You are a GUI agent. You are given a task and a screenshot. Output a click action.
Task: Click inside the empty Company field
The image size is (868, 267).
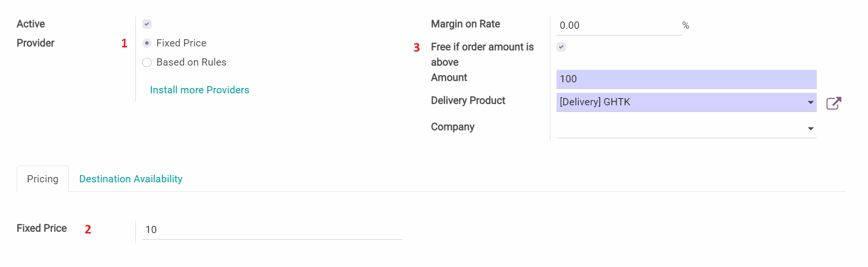(x=679, y=128)
